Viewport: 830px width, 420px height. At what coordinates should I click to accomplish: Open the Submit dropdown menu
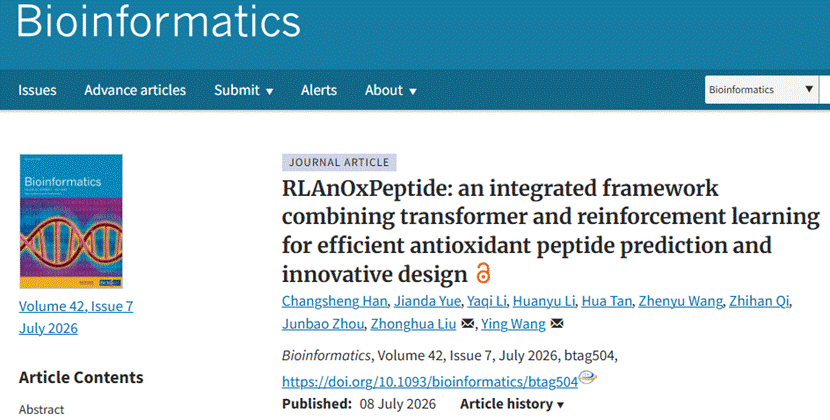pyautogui.click(x=243, y=90)
